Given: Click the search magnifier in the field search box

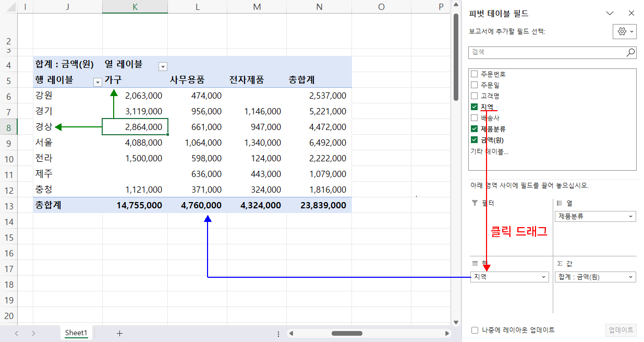Looking at the screenshot, I should pos(630,52).
